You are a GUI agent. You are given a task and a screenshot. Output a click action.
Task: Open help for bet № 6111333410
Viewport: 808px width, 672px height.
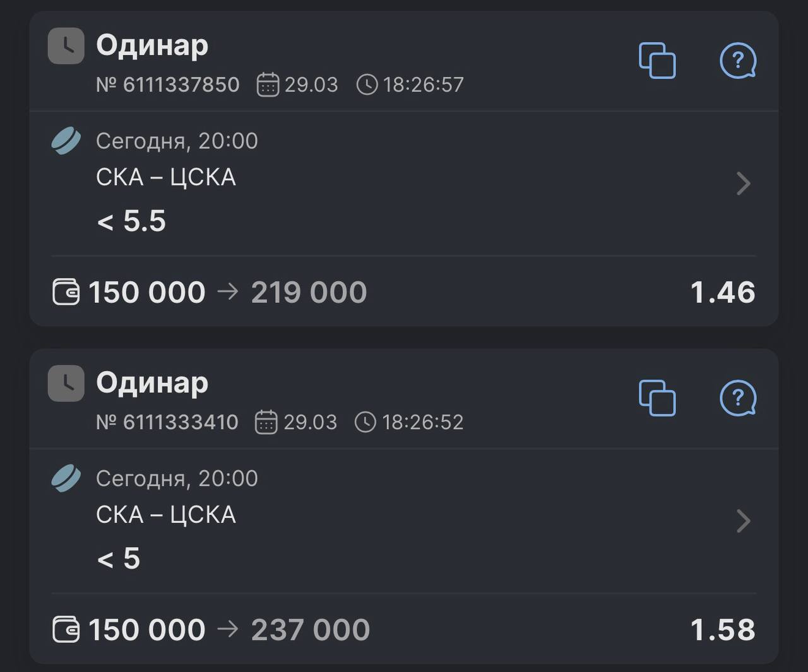click(737, 398)
